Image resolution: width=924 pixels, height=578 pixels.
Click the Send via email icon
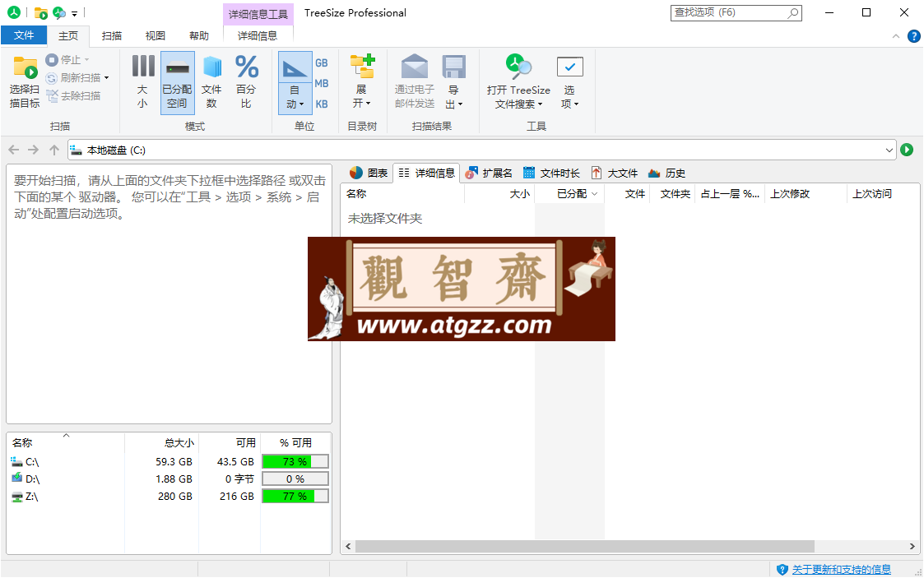point(414,66)
